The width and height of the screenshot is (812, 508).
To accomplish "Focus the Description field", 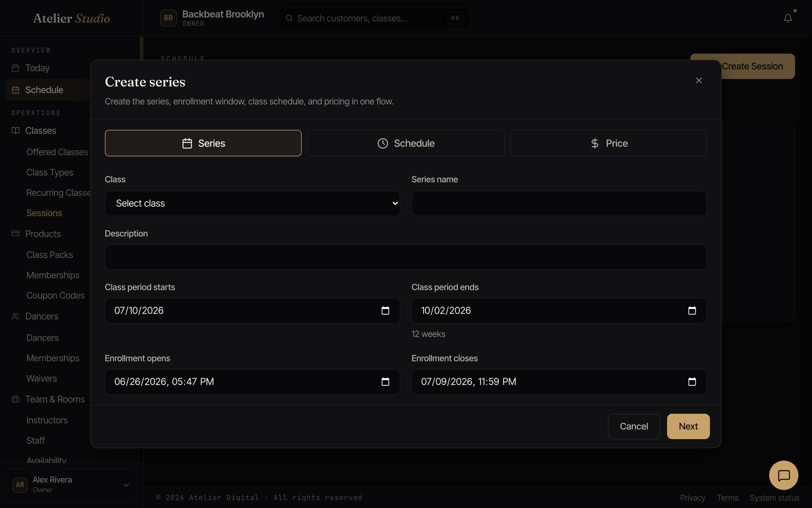I will [x=406, y=257].
